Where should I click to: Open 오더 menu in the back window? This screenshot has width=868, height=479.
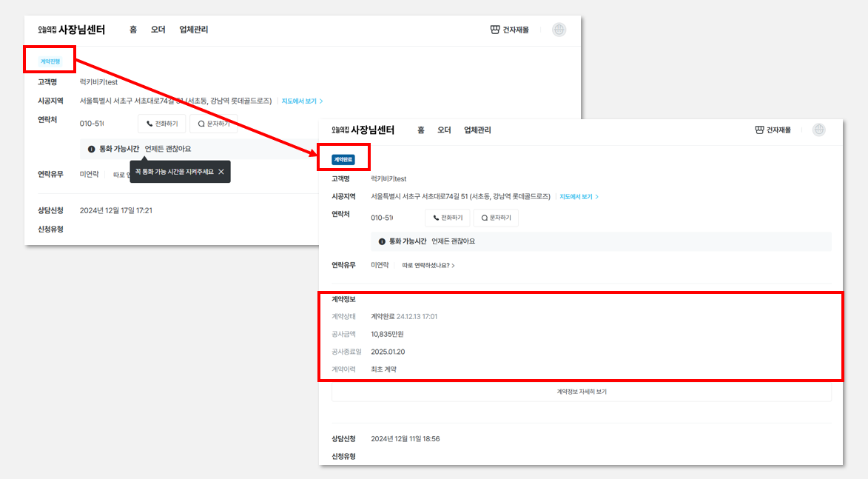[x=158, y=30]
